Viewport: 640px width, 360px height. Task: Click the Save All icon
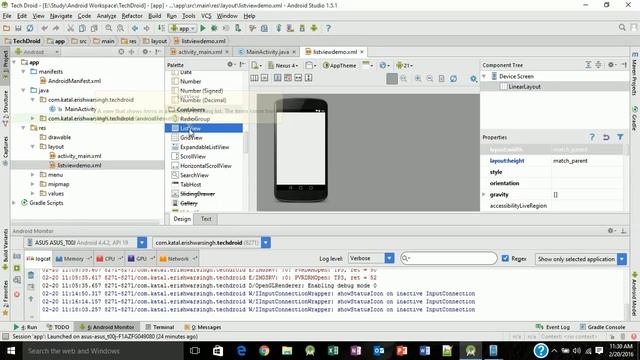(x=18, y=28)
